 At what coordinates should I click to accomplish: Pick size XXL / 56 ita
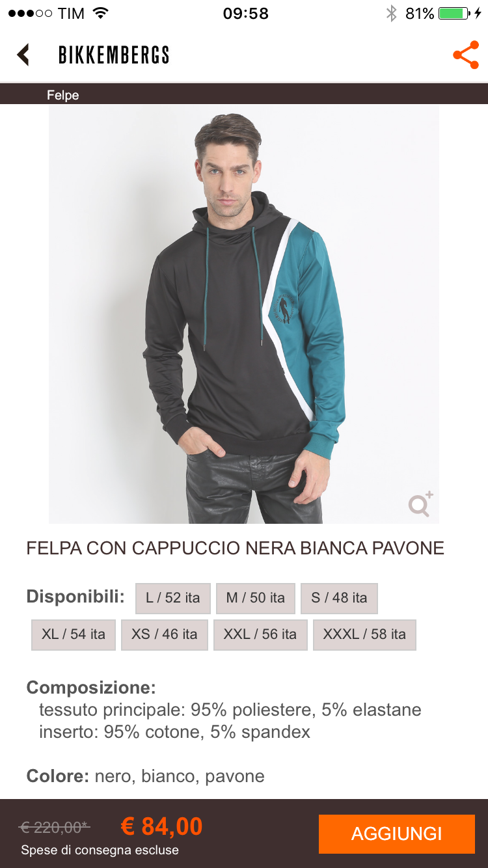coord(260,634)
